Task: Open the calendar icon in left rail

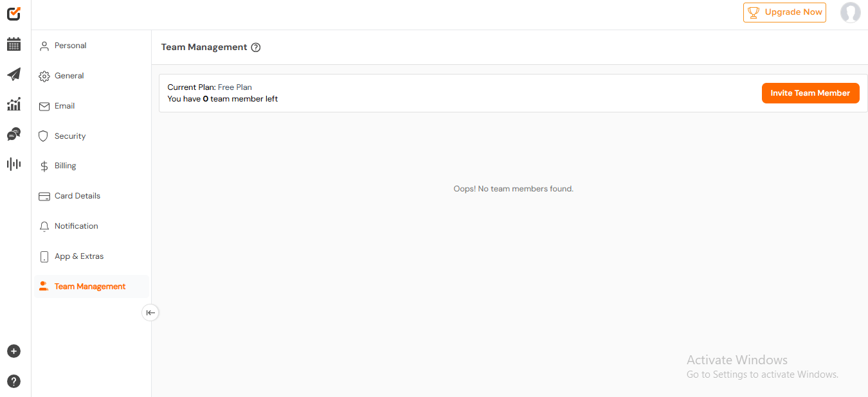Action: point(14,44)
